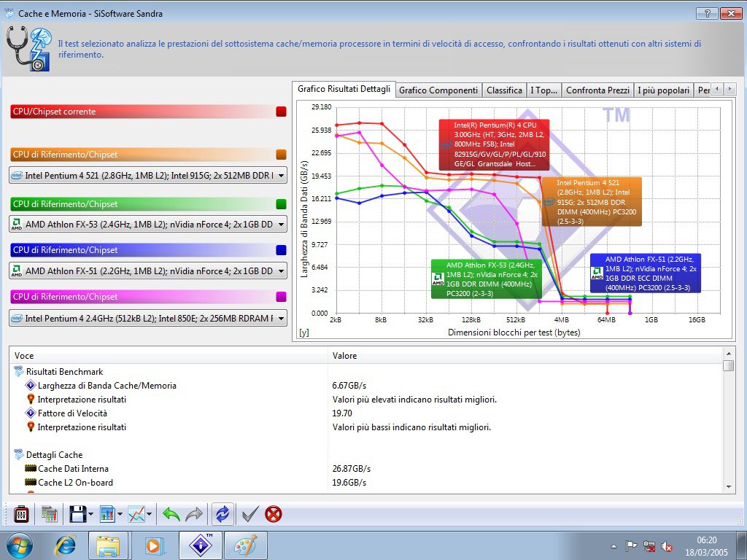Viewport: 747px width, 560px height.
Task: Click the line chart view icon
Action: (x=136, y=514)
